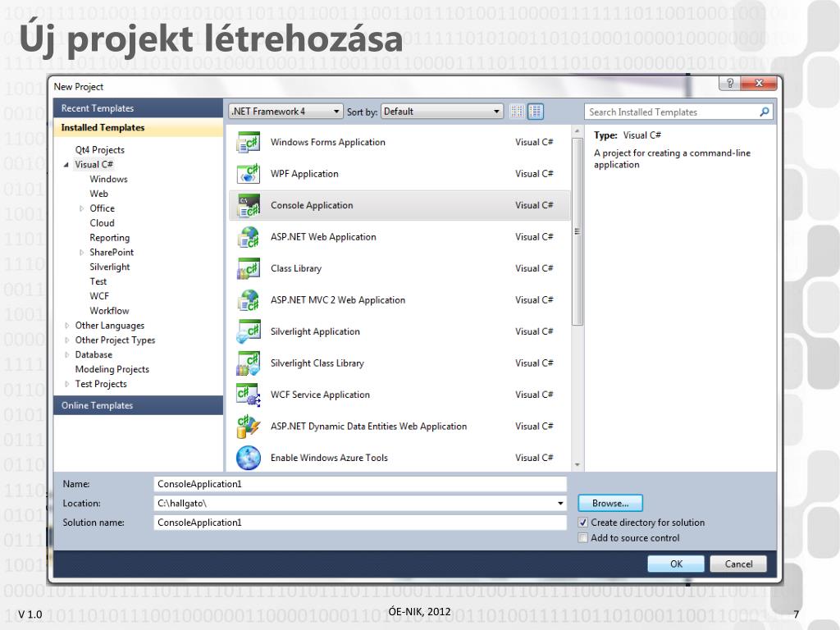840x630 pixels.
Task: Expand the Other Project Types node
Action: pyautogui.click(x=67, y=340)
